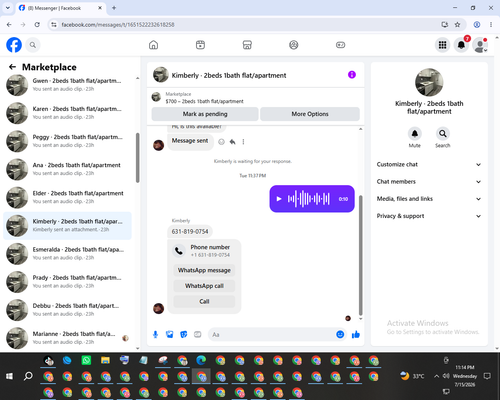Viewport: 500px width, 400px height.
Task: Click the purple conversation information icon
Action: pos(352,75)
